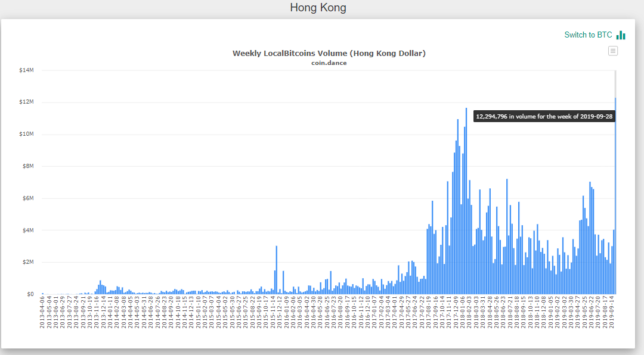Click the $6M y-axis label

(27, 198)
